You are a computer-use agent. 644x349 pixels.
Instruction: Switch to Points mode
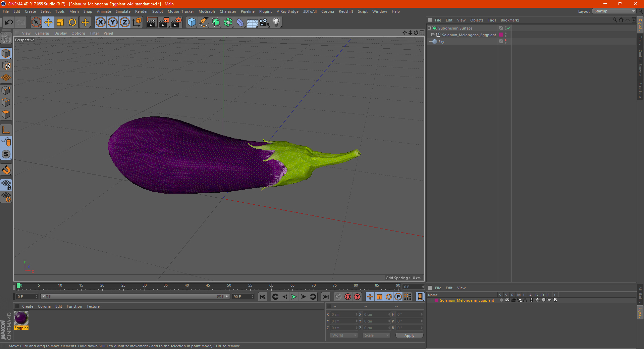[6, 90]
